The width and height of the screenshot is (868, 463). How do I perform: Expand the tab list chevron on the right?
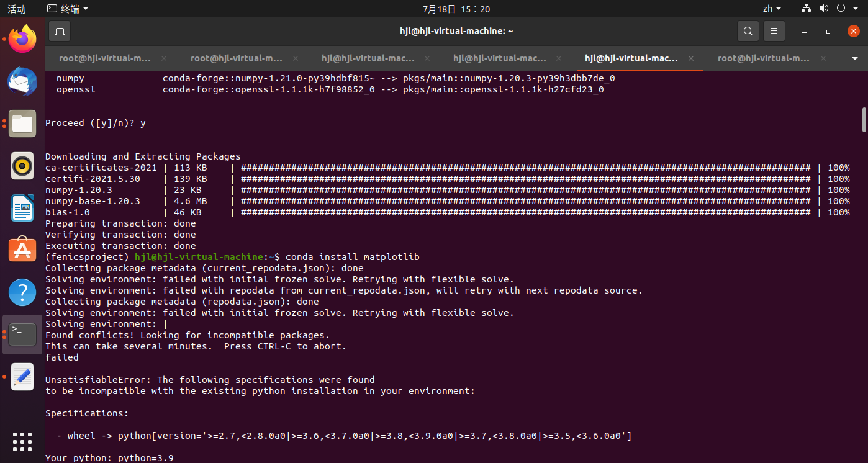pyautogui.click(x=856, y=58)
